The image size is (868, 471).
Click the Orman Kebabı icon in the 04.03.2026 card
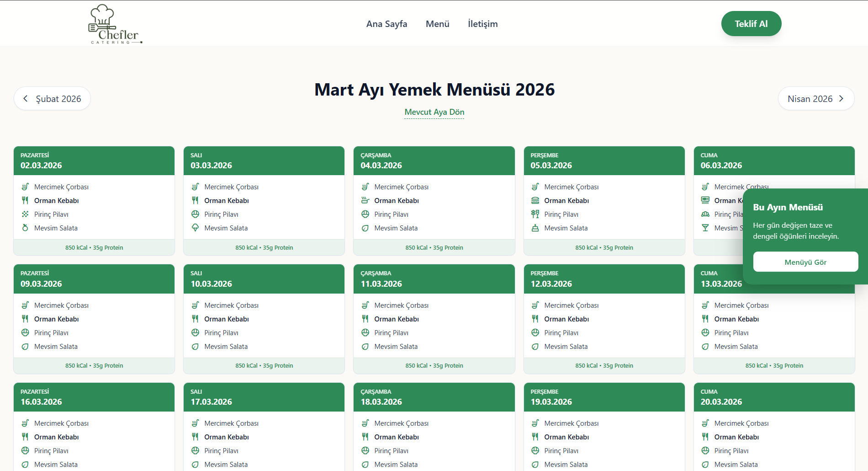coord(365,200)
